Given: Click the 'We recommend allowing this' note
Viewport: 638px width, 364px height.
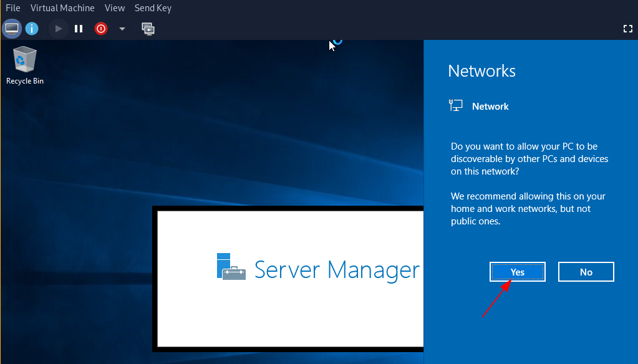Looking at the screenshot, I should point(528,209).
